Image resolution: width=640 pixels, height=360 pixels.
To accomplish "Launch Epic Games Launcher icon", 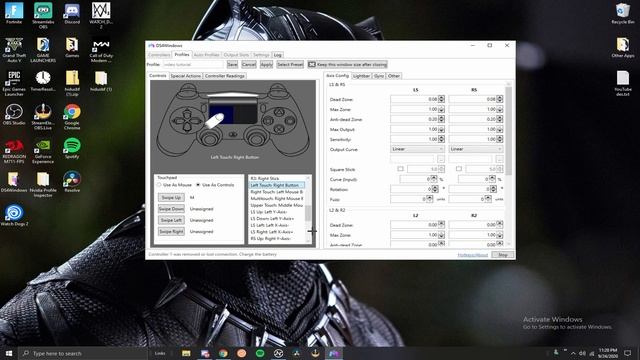I will coord(14,83).
